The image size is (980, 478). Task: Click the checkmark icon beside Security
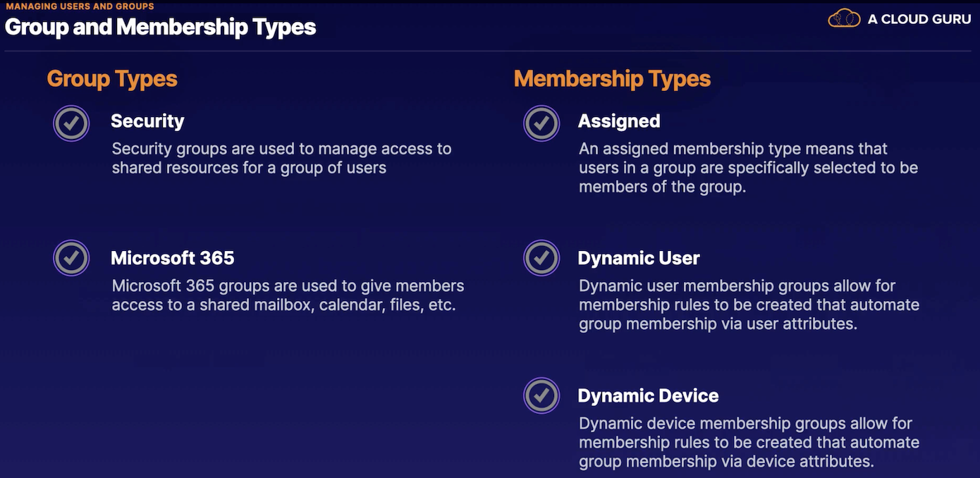point(71,123)
